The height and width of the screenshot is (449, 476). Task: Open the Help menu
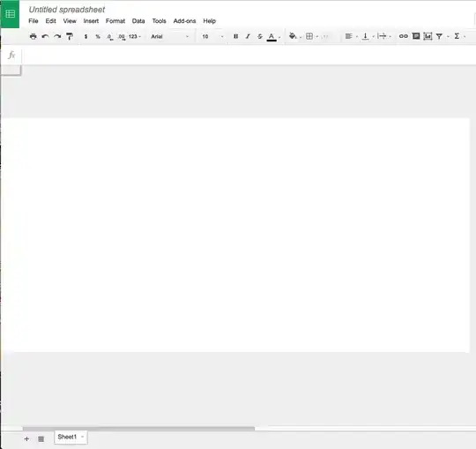click(x=210, y=21)
